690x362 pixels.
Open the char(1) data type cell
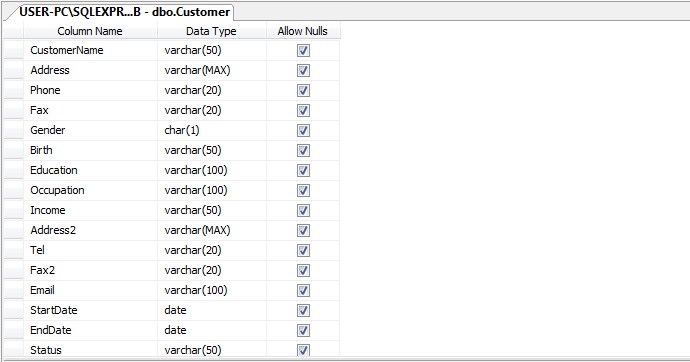212,130
